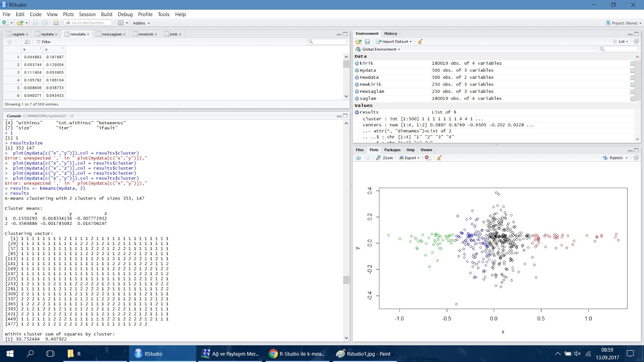This screenshot has height=362, width=644.
Task: Open Paint from the Windows taskbar
Action: tap(364, 354)
